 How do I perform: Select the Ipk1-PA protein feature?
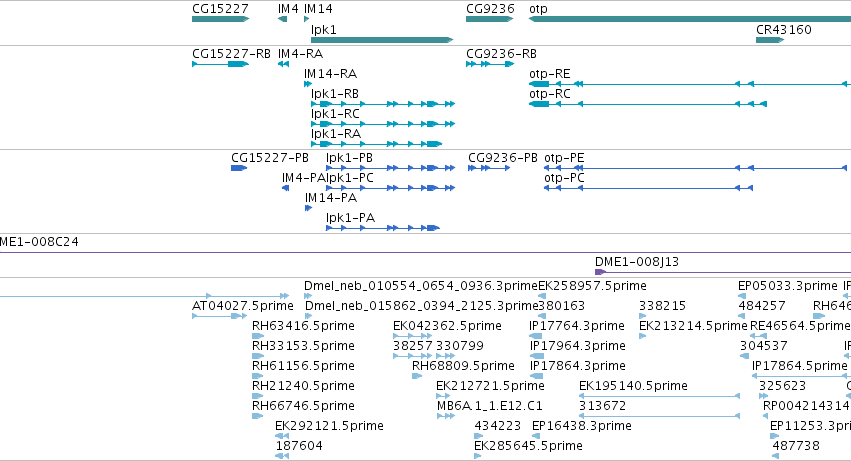pos(383,229)
